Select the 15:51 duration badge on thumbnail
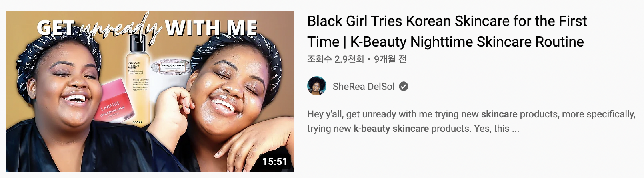Viewport: 644px width, 178px height. [275, 161]
